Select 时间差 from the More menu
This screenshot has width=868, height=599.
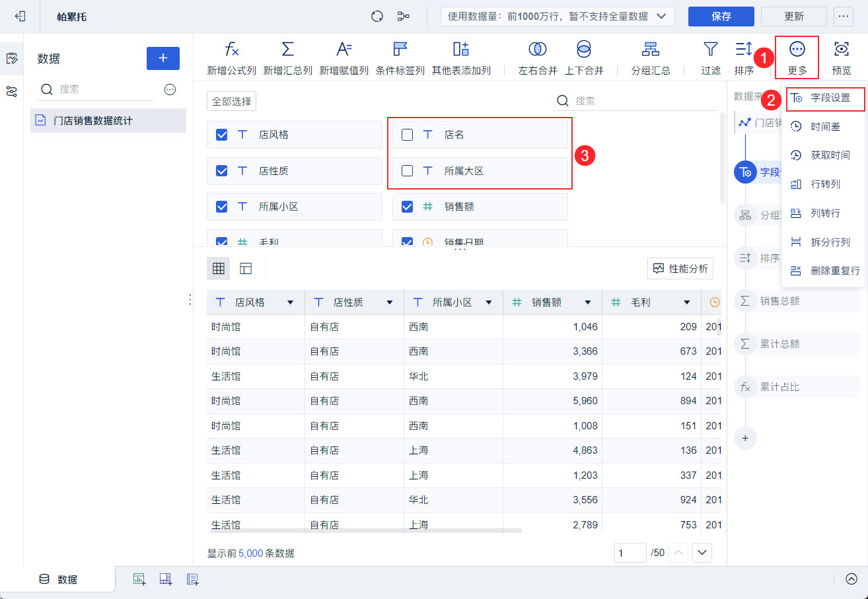pos(823,126)
